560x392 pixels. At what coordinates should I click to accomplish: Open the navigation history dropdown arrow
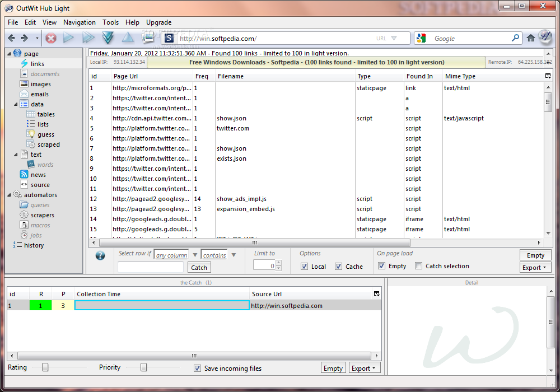pyautogui.click(x=37, y=38)
